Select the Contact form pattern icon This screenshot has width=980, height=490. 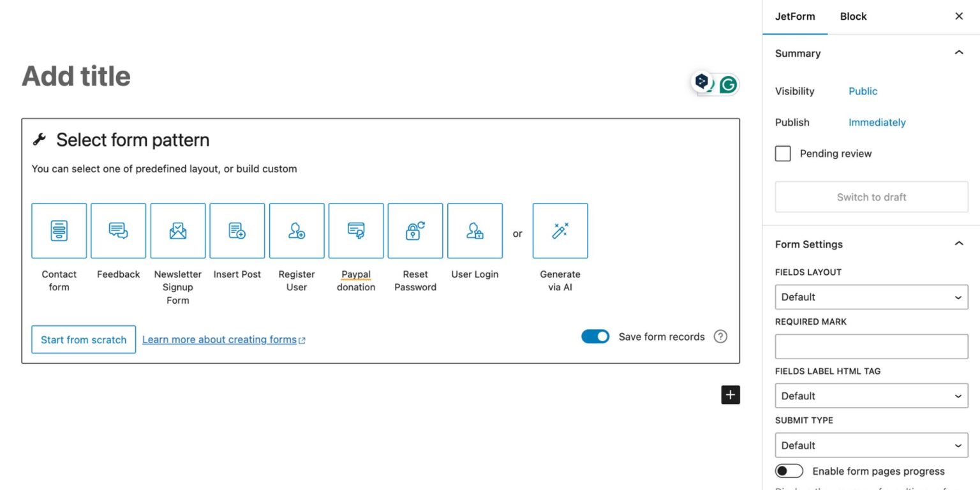click(59, 230)
